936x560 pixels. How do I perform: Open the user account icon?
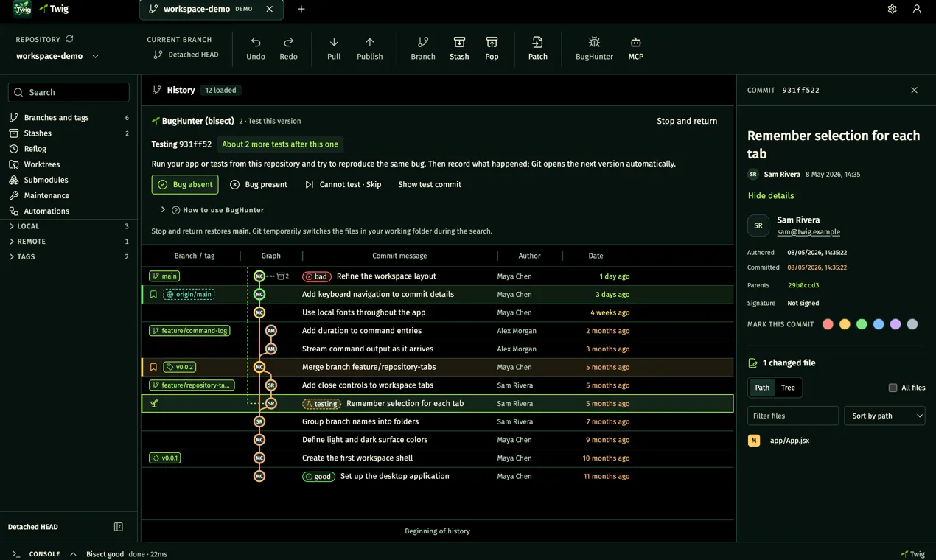point(917,9)
